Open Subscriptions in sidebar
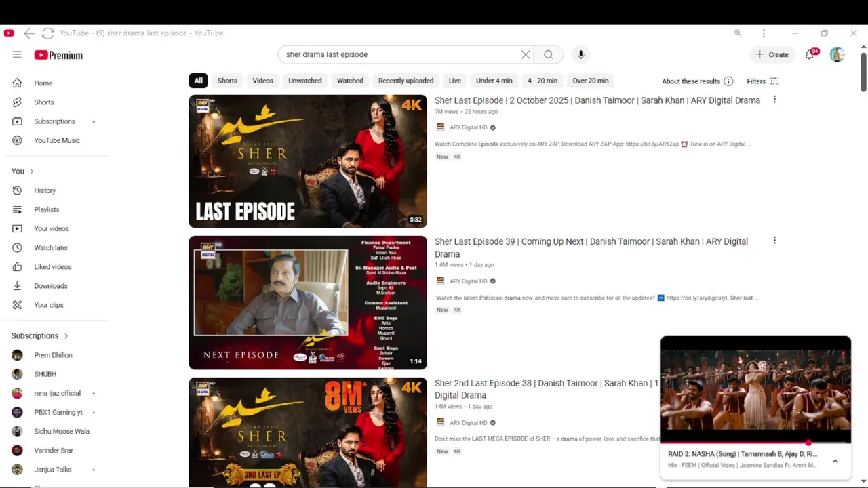 click(54, 121)
